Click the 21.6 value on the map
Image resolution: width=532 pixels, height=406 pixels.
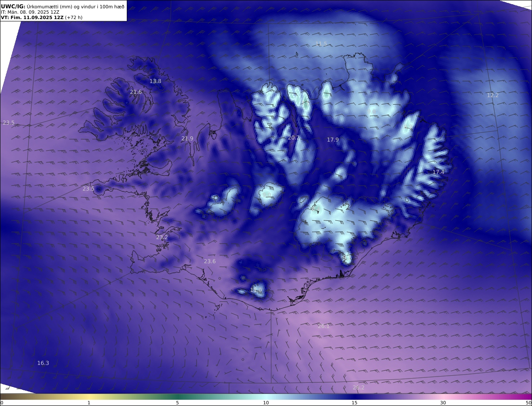(x=136, y=92)
